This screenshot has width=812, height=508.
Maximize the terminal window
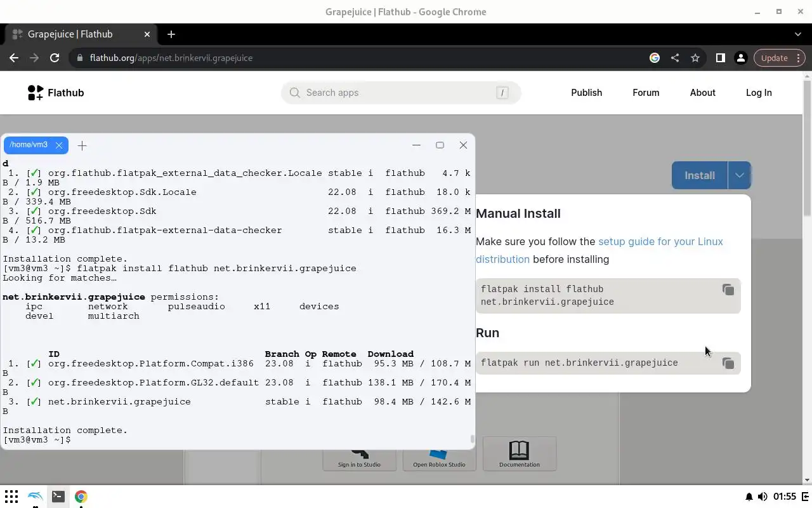click(440, 145)
